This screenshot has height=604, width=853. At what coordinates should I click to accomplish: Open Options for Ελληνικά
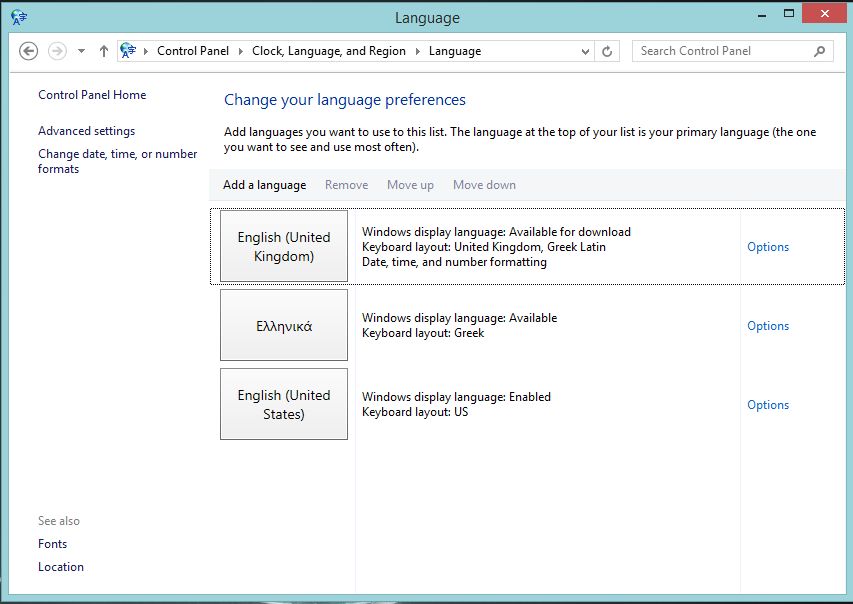(768, 326)
